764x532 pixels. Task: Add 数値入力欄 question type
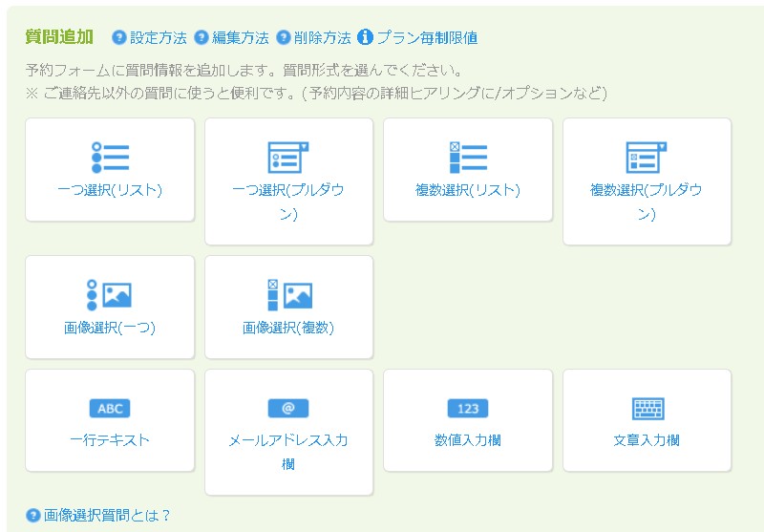click(468, 440)
